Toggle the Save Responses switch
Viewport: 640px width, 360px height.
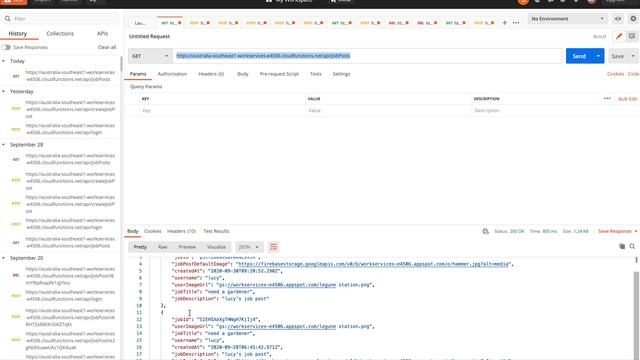coord(6,47)
